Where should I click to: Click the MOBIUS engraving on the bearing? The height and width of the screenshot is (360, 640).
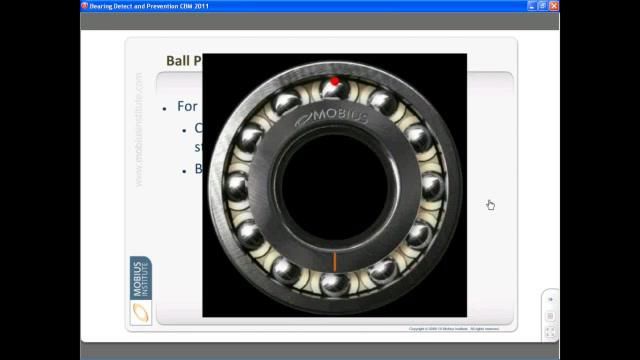click(332, 117)
